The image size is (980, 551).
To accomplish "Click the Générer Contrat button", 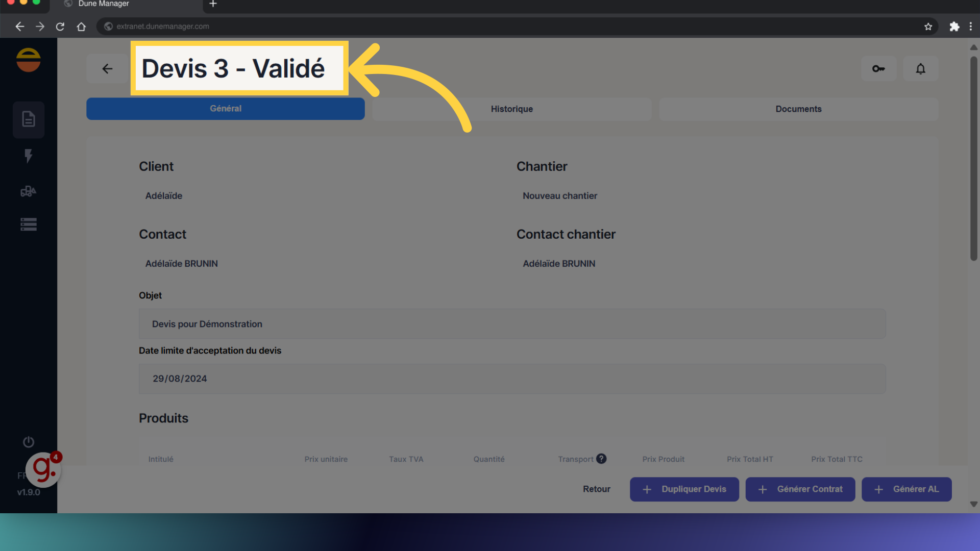I will click(x=800, y=489).
